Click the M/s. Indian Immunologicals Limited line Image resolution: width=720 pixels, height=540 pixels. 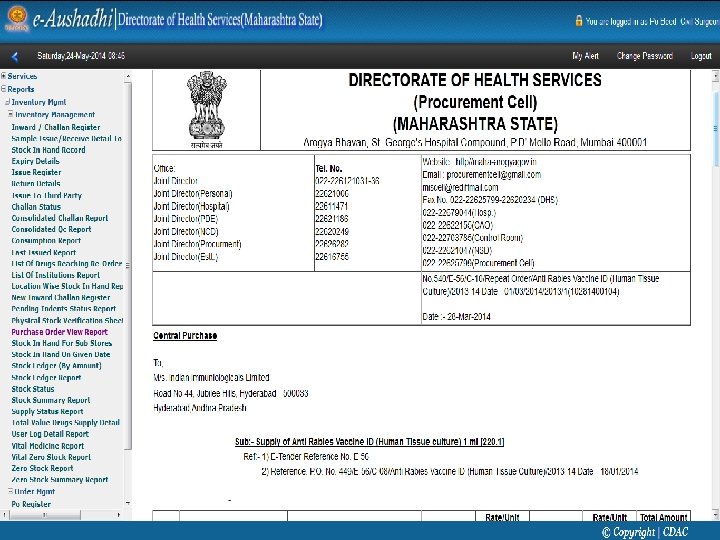click(211, 377)
